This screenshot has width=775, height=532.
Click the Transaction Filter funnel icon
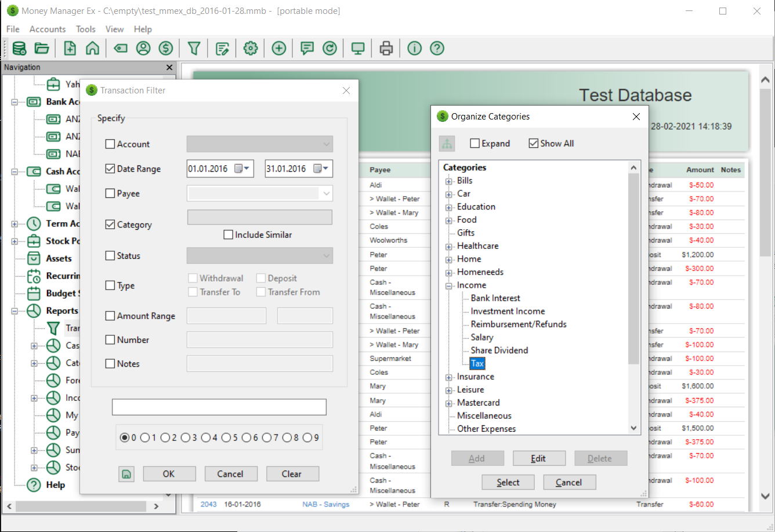pyautogui.click(x=193, y=48)
